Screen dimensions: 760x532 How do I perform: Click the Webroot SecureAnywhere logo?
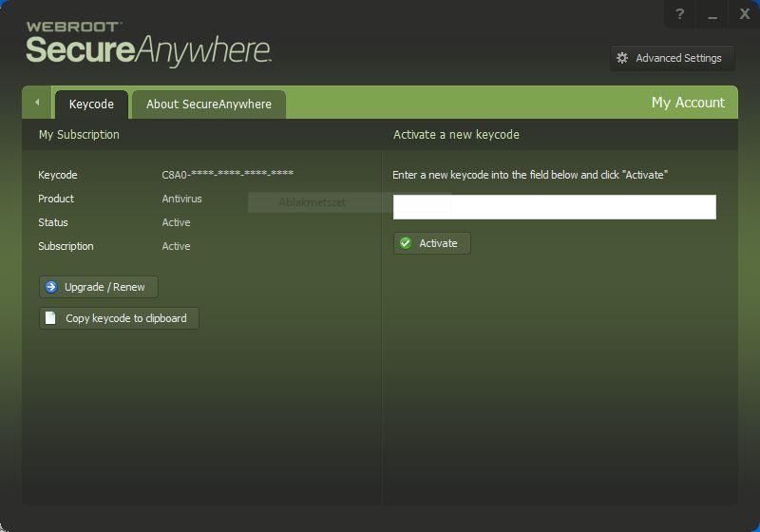148,44
